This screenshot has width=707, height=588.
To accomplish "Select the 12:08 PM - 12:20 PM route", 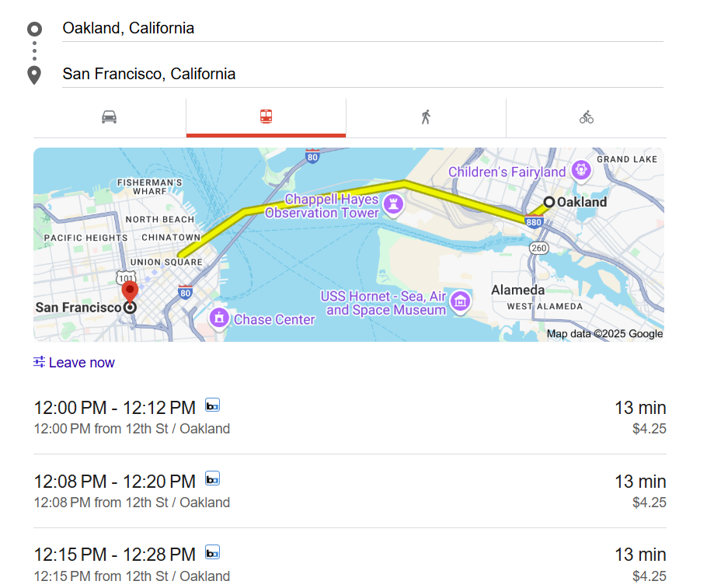I will point(350,491).
